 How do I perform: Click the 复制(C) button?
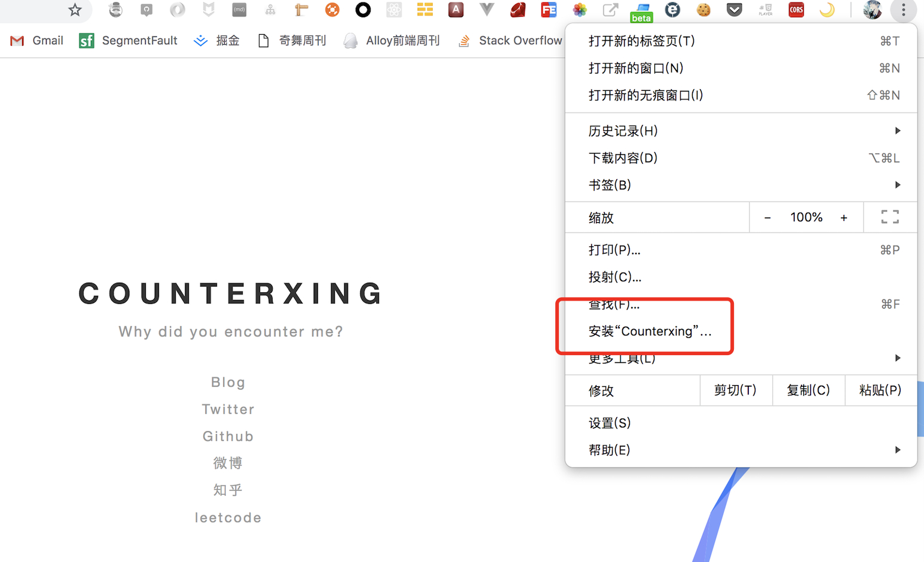tap(808, 390)
